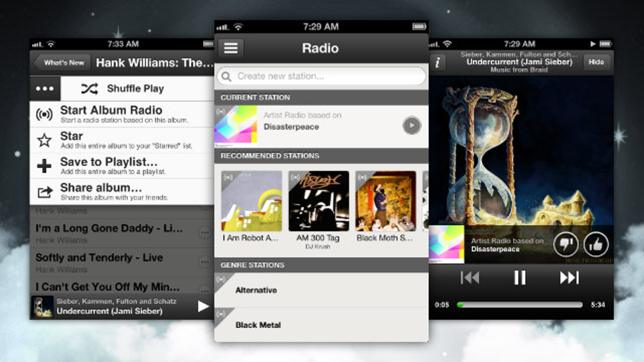
Task: Seek on the track progress bar
Action: click(x=520, y=305)
